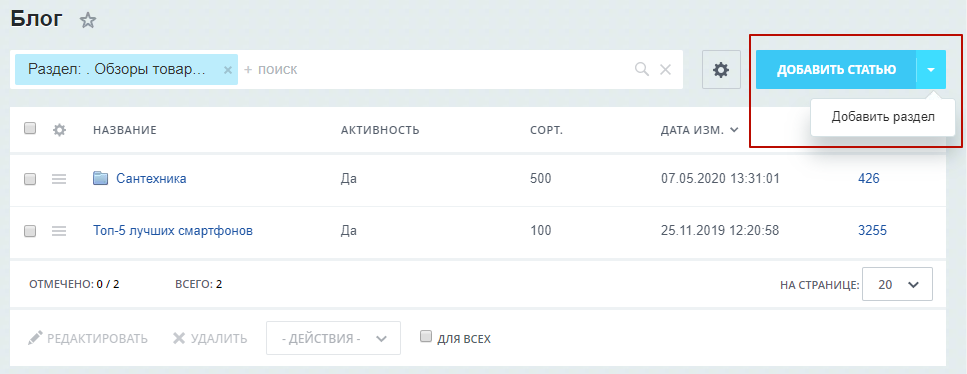
Task: Click sort value 500 in Сантехника row
Action: 540,178
